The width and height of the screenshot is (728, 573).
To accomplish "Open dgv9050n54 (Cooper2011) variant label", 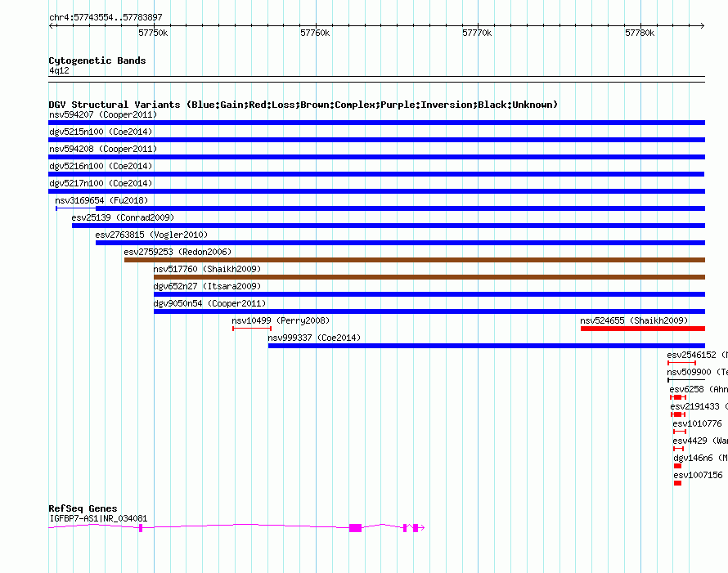I will [209, 303].
